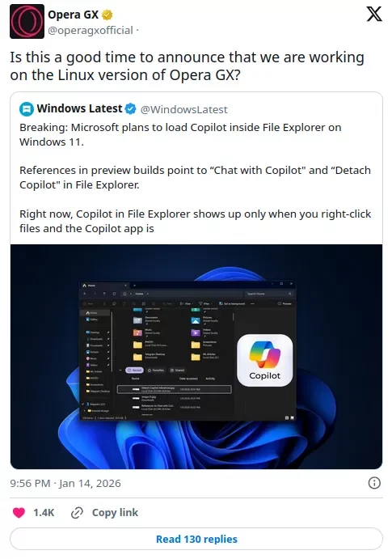Select the Linux version announcement text

tap(188, 66)
